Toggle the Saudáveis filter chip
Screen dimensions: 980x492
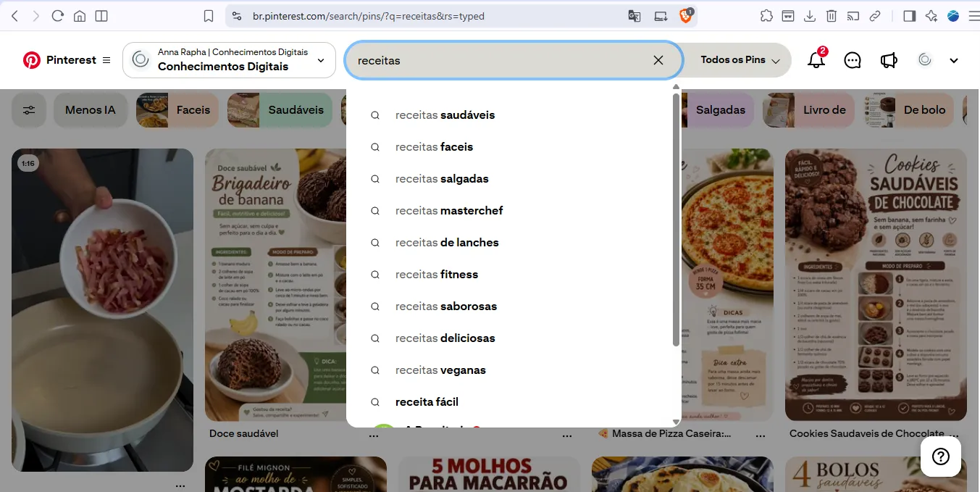pos(280,110)
